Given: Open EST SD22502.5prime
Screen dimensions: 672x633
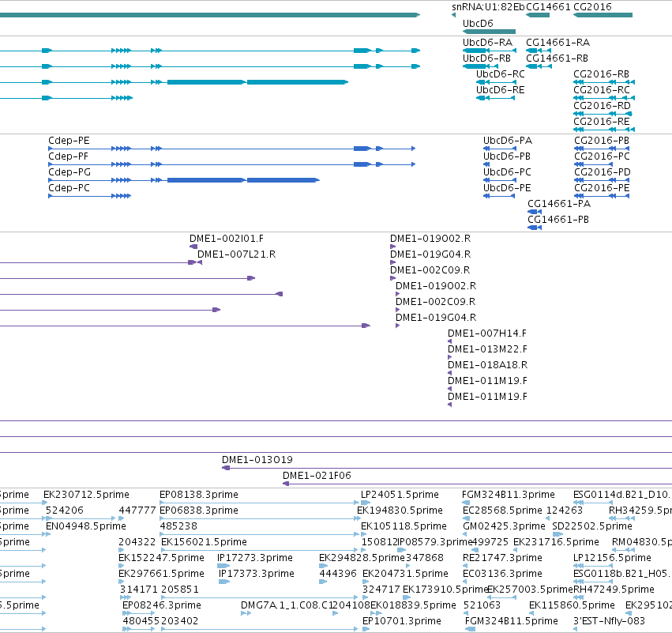Looking at the screenshot, I should pos(592,526).
